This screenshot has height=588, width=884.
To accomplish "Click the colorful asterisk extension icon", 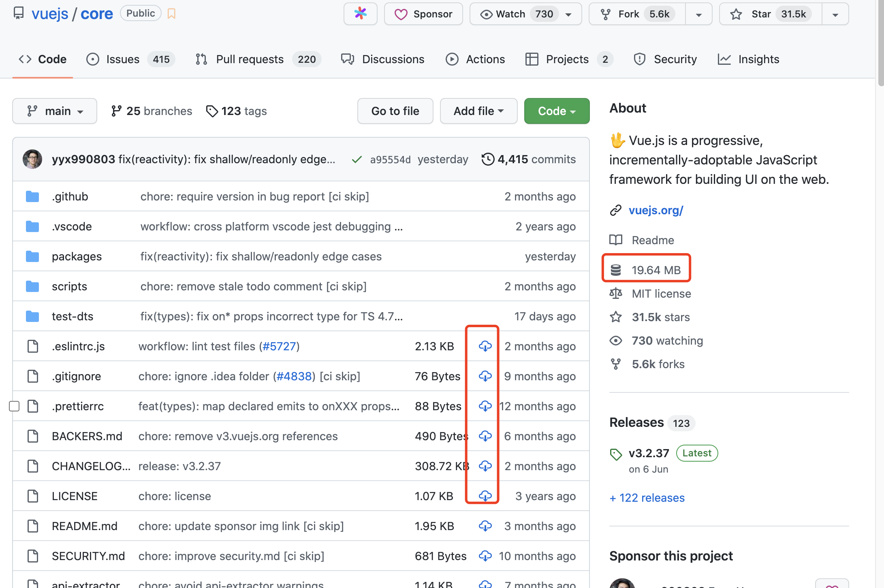I will 360,14.
